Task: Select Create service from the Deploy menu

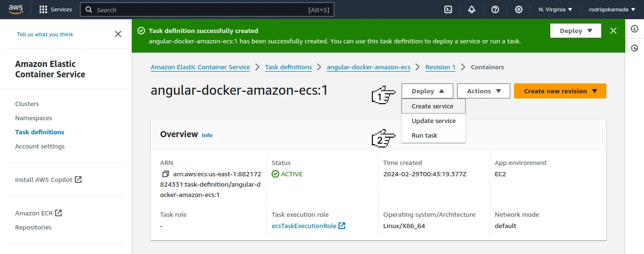Action: click(x=434, y=106)
